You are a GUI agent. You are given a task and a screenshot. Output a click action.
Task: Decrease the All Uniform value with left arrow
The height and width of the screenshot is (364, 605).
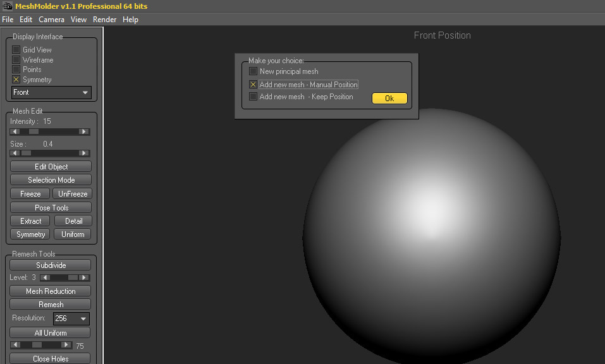[15, 344]
